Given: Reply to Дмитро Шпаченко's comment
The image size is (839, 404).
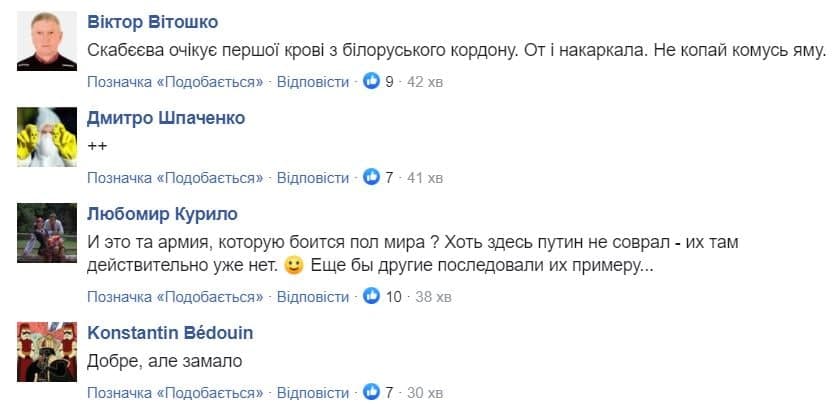Looking at the screenshot, I should coord(313,177).
